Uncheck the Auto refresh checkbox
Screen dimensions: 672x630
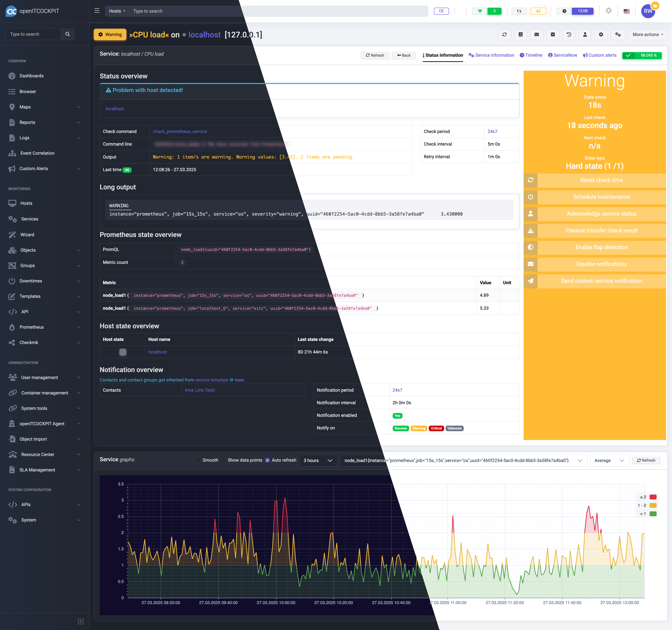pos(267,460)
